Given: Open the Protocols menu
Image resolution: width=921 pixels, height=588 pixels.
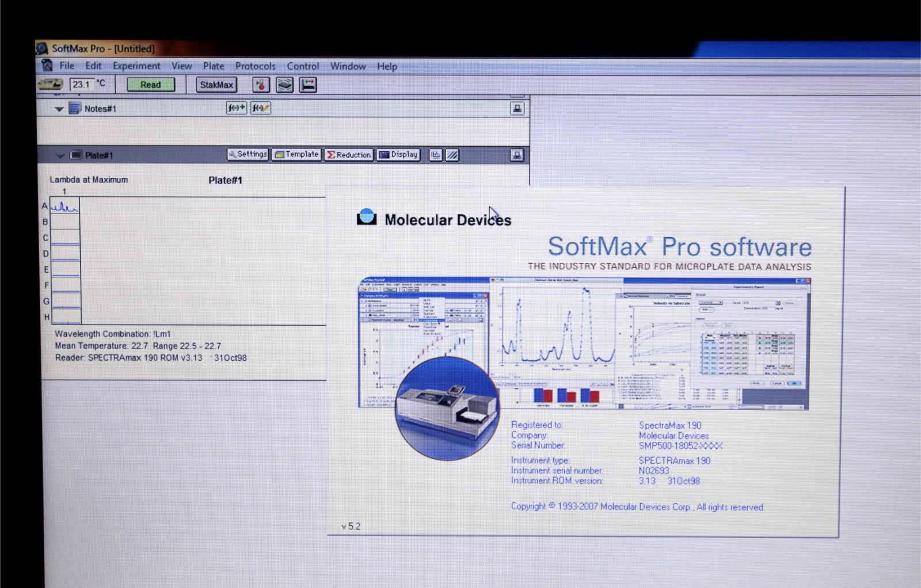Looking at the screenshot, I should coord(255,66).
